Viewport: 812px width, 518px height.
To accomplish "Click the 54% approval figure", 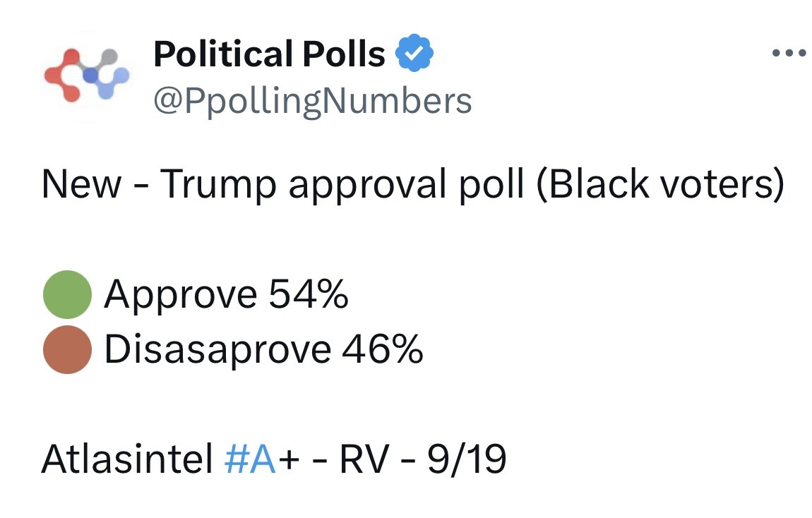I will (x=308, y=295).
